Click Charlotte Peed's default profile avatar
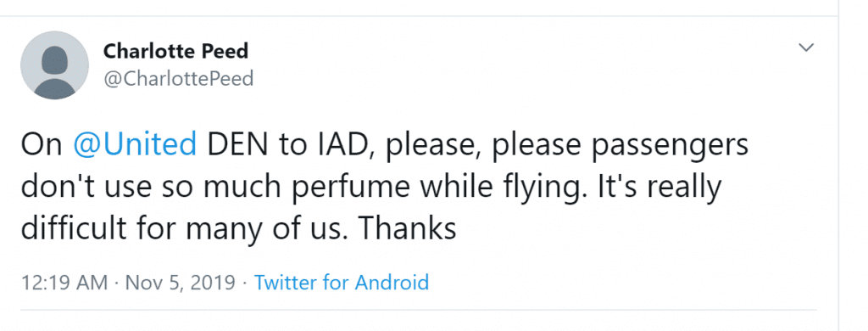This screenshot has height=331, width=868. tap(54, 65)
